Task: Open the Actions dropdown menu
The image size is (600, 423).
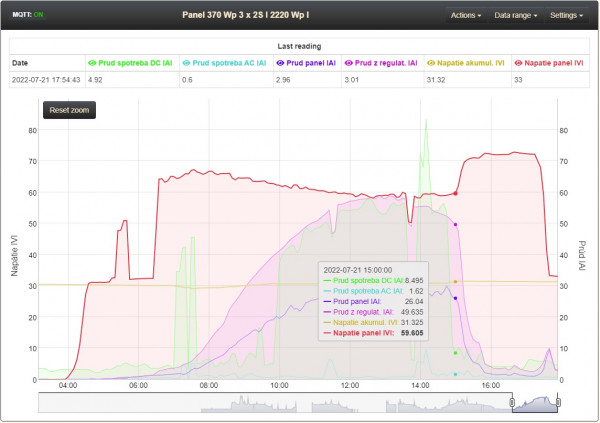Action: (x=466, y=15)
